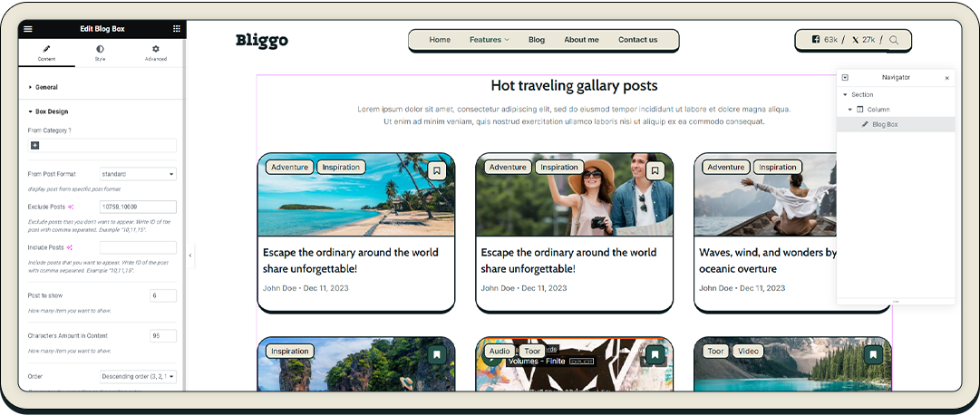Open the Home menu item
980x415 pixels.
point(440,39)
